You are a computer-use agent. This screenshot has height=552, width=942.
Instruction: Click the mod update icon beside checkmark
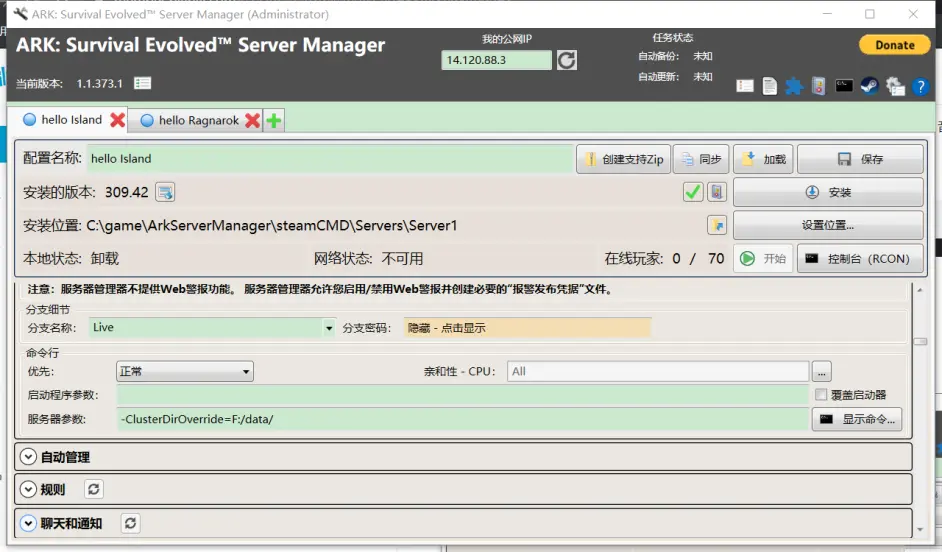pos(717,192)
